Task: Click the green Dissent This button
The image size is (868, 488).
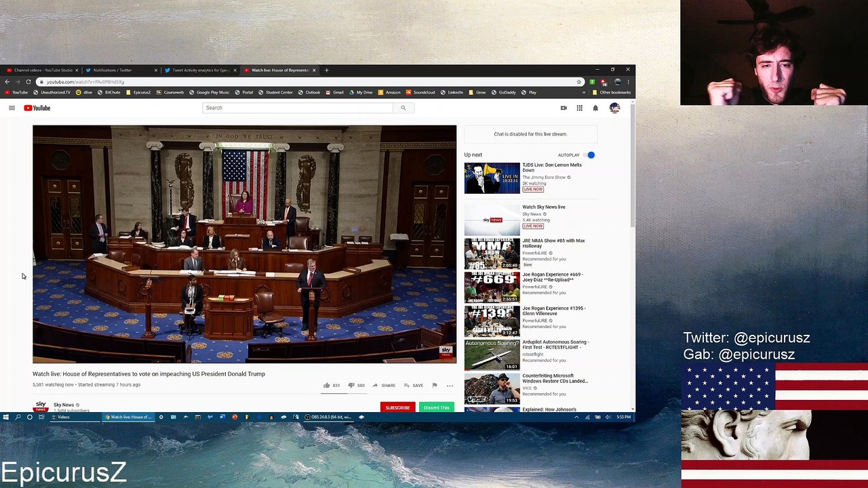Action: (436, 407)
